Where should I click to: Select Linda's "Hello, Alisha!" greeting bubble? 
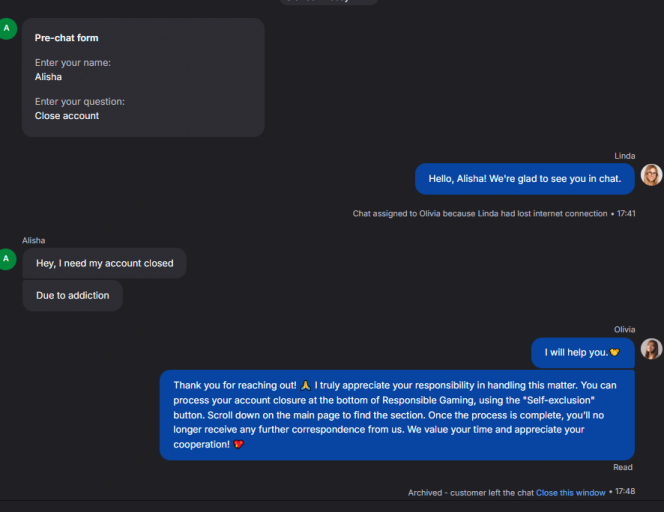524,179
